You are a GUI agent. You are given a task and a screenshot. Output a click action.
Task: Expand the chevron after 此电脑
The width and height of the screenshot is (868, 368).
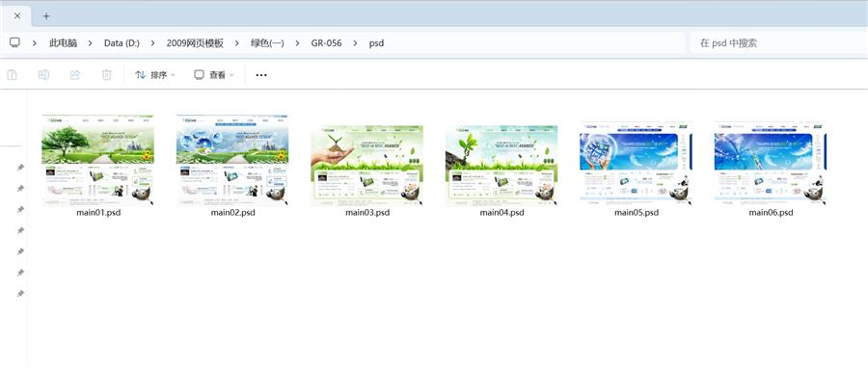[x=90, y=43]
